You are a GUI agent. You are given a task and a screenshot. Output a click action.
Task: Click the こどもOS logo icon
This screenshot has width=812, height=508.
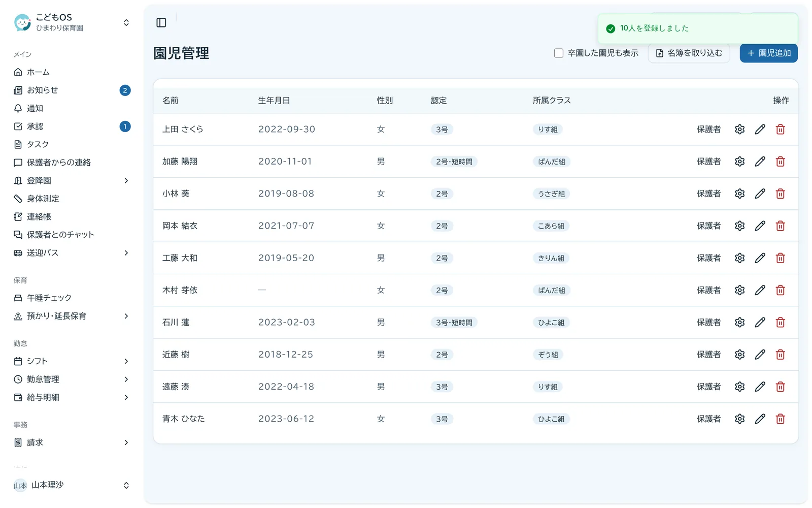pos(22,22)
